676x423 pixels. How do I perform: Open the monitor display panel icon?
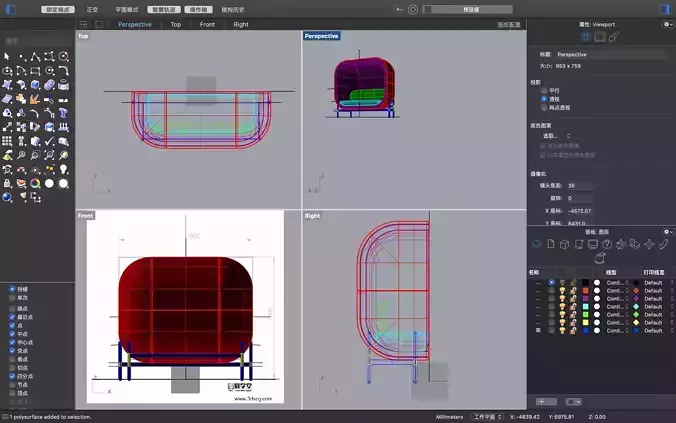pos(593,244)
